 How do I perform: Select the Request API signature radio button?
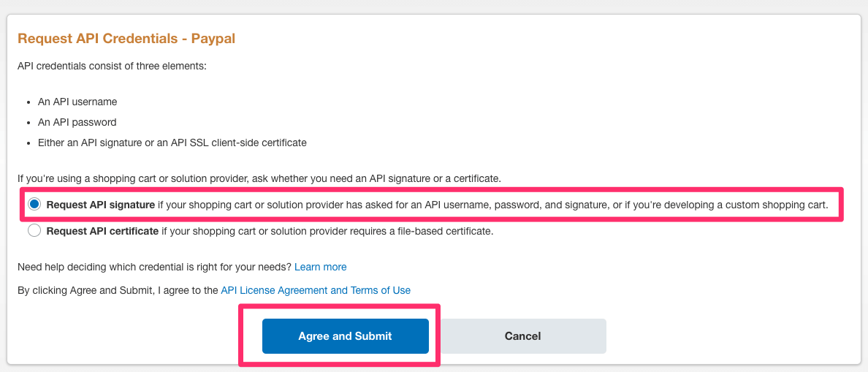(x=34, y=205)
